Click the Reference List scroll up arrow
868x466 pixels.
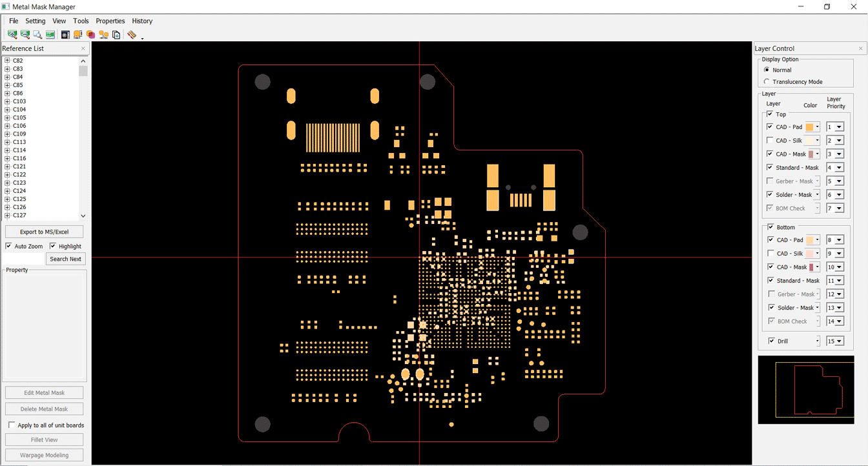(83, 61)
